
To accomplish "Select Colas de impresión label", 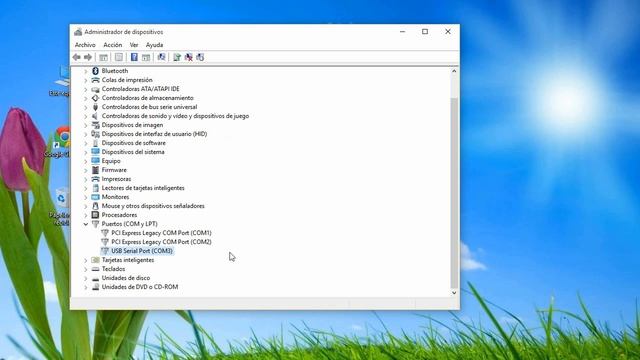I will 127,80.
